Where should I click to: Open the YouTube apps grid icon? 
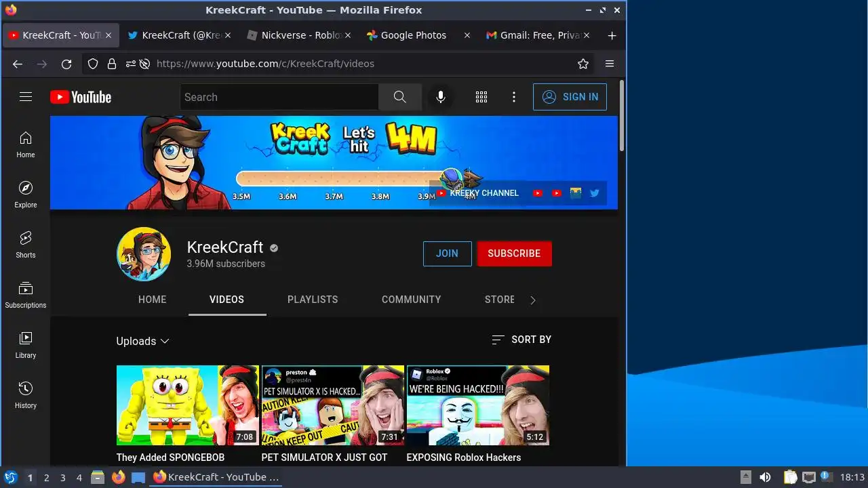[x=481, y=97]
